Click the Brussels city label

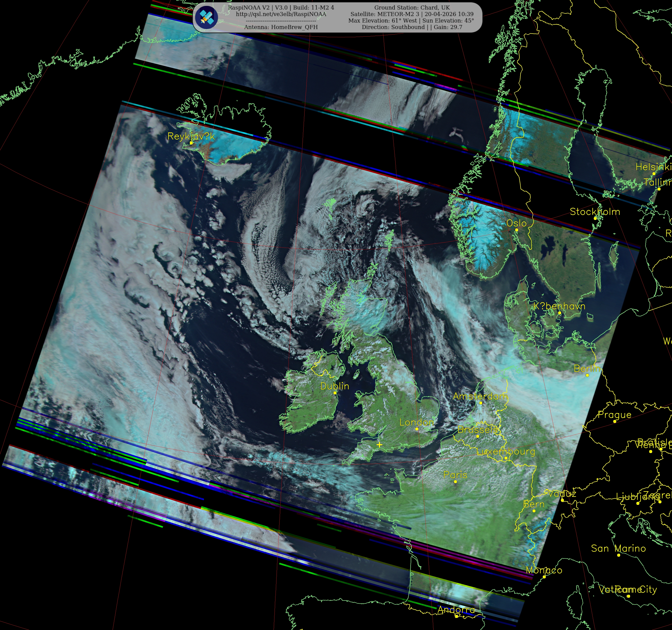[478, 429]
